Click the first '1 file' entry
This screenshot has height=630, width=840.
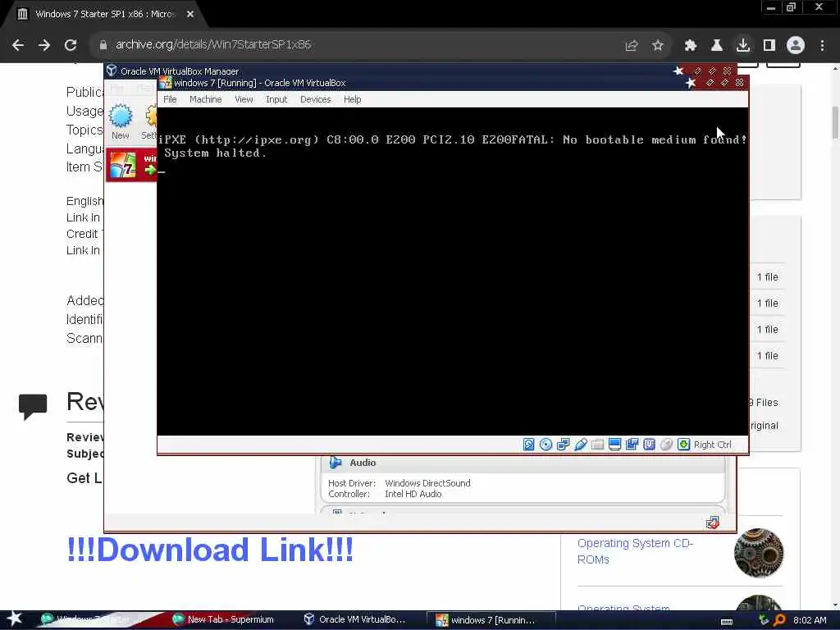(x=767, y=277)
